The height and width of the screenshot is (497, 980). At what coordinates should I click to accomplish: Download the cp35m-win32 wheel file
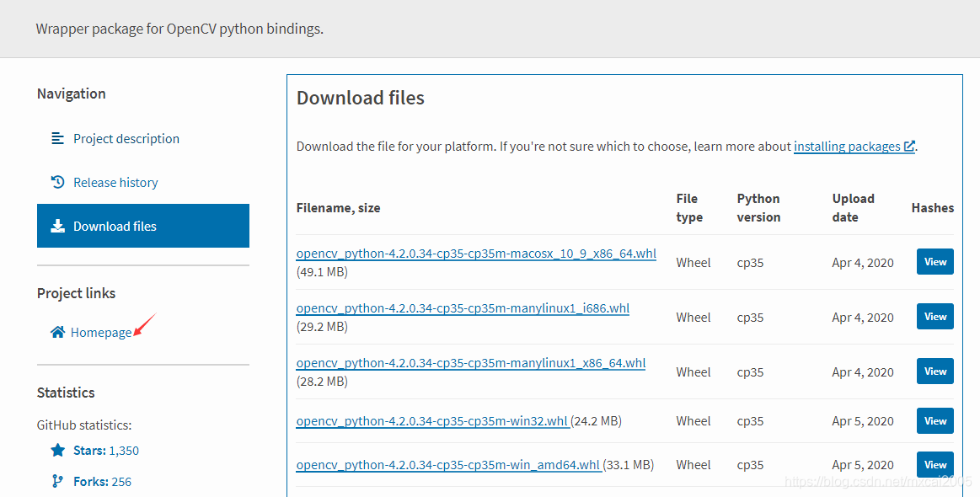click(x=432, y=420)
